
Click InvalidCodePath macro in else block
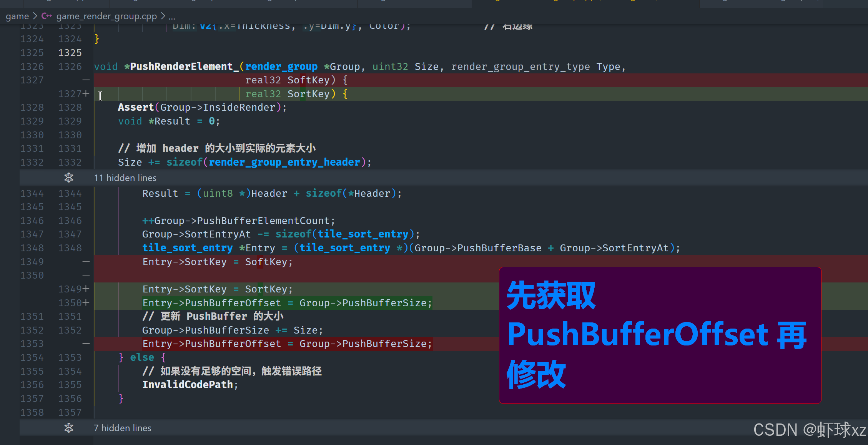pyautogui.click(x=188, y=385)
